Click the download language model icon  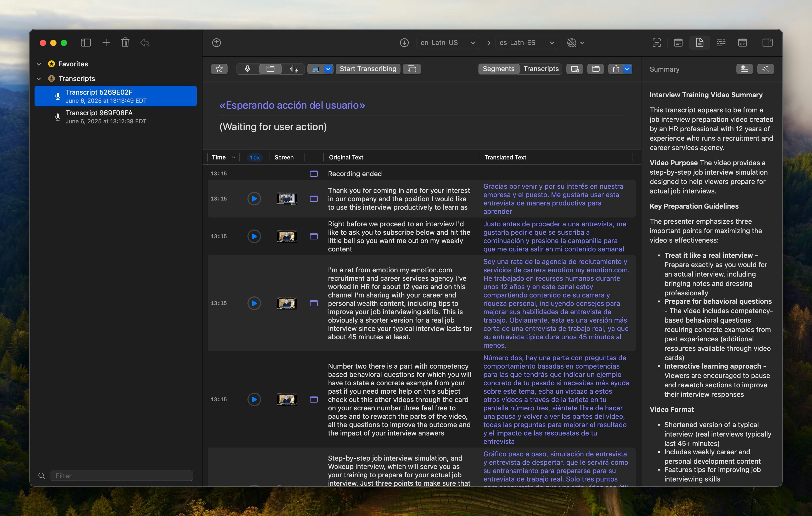click(404, 43)
